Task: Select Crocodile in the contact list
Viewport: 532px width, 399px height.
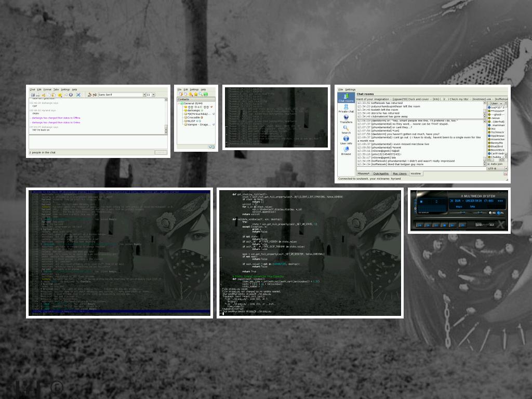Action: tap(194, 117)
